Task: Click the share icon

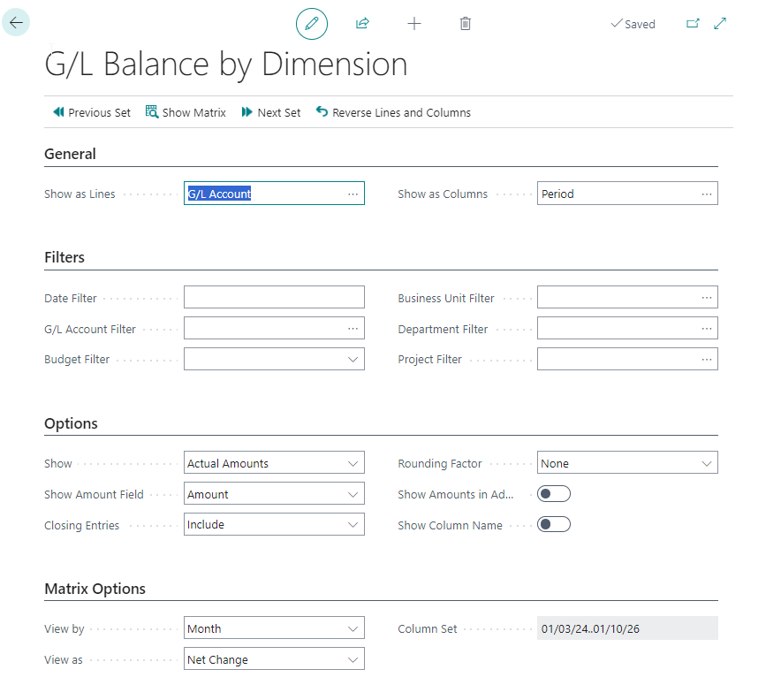Action: click(x=362, y=24)
